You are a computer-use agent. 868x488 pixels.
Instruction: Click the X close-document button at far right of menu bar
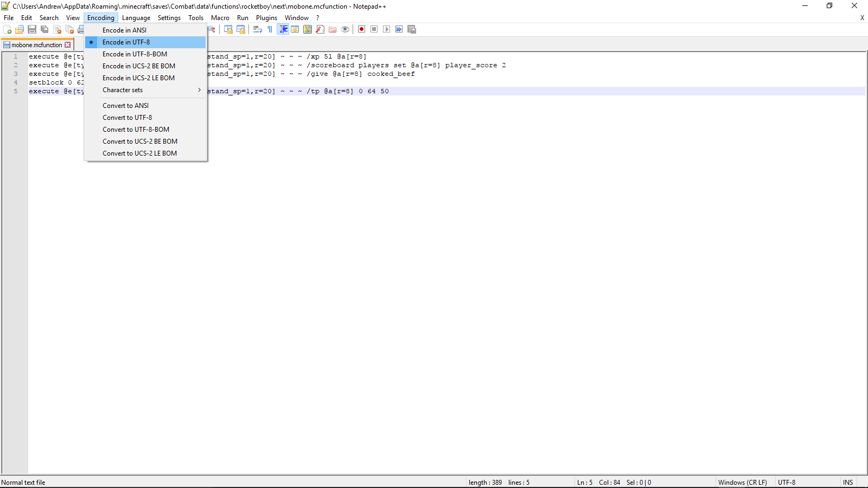click(x=862, y=18)
